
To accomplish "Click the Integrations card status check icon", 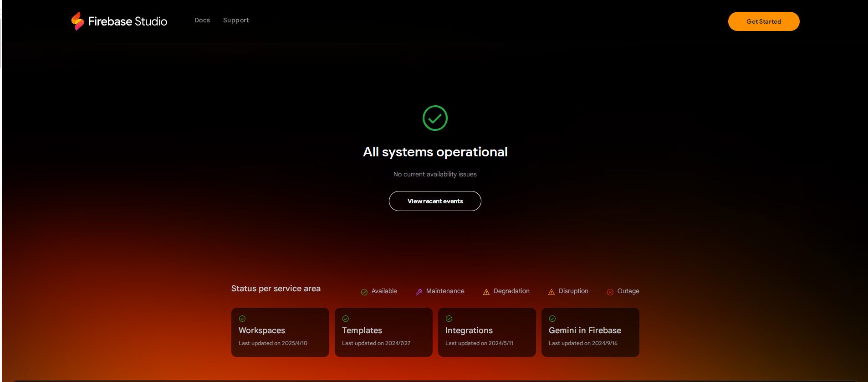I will tap(449, 319).
